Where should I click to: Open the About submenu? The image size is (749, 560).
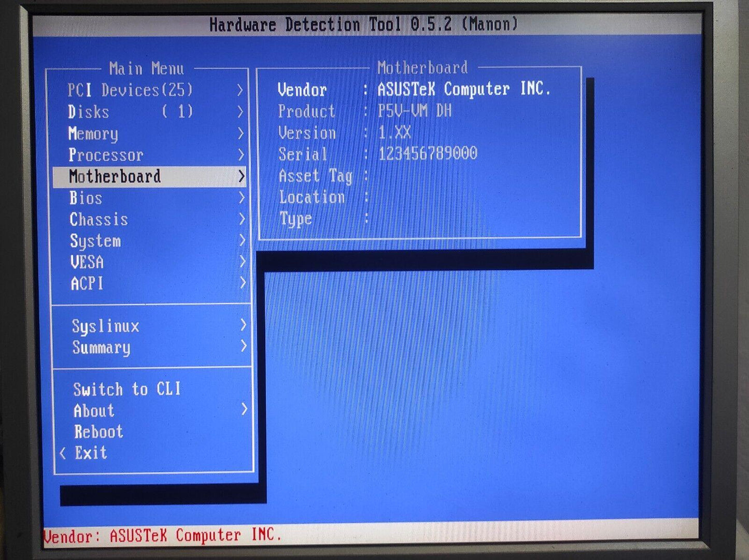pos(94,411)
